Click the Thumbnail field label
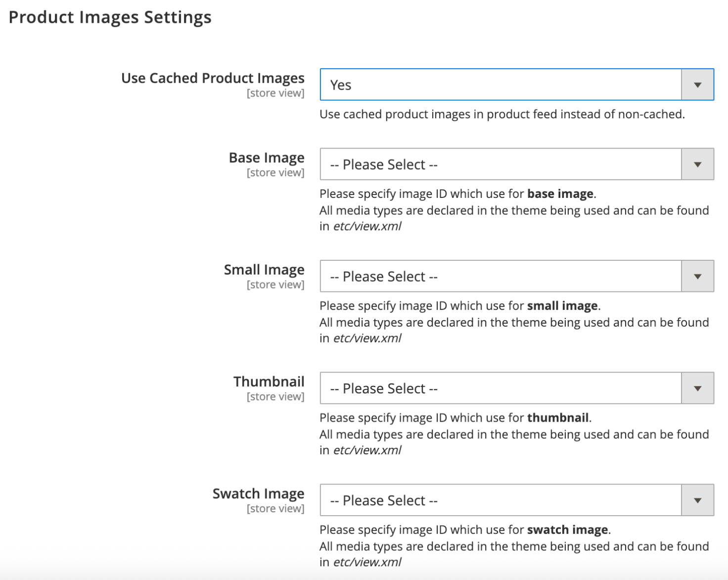Screen dimensions: 728x580 coord(269,382)
